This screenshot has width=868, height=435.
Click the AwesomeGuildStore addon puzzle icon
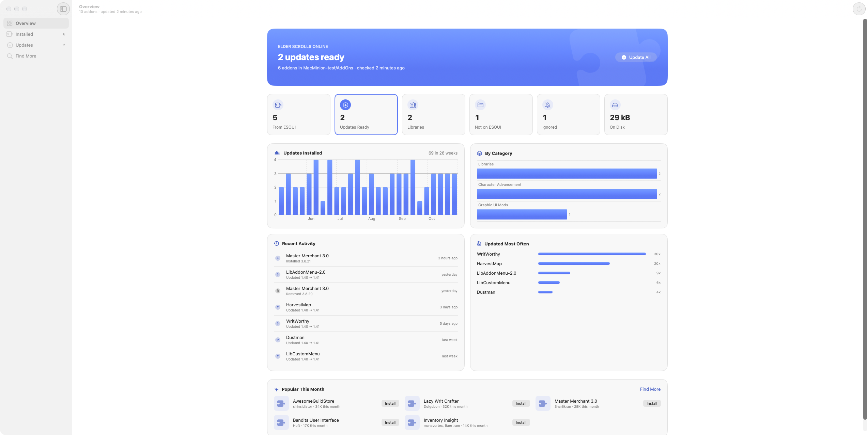281,403
